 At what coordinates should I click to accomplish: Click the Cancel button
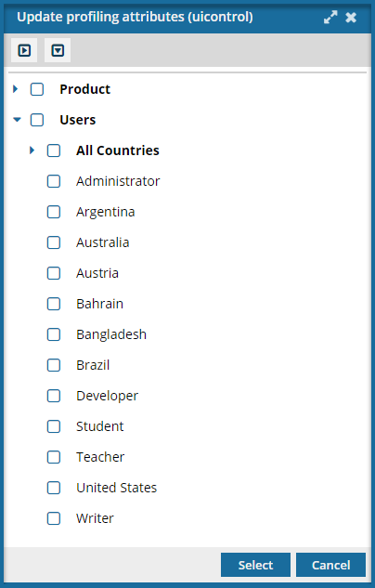[x=330, y=565]
